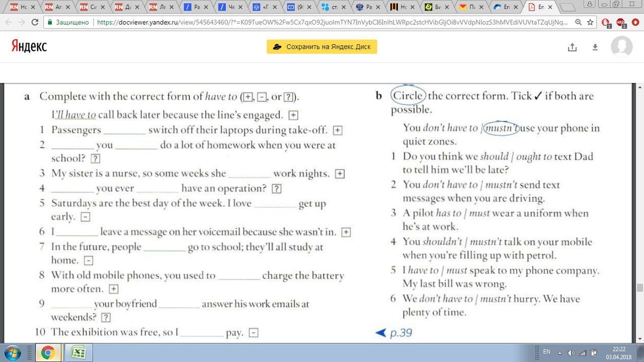The width and height of the screenshot is (644, 362).
Task: Click the minus box after 'early.'
Action: [x=86, y=218]
